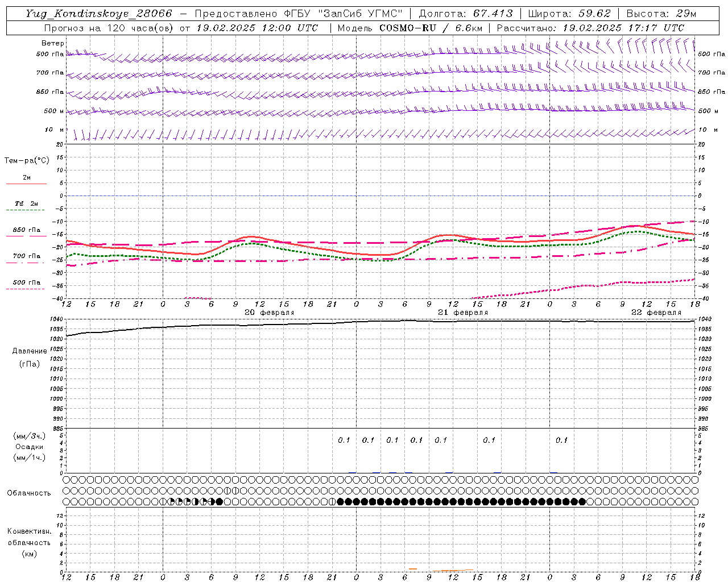728x582 pixels.
Task: Click the Долгота: 67.413 value
Action: click(466, 14)
